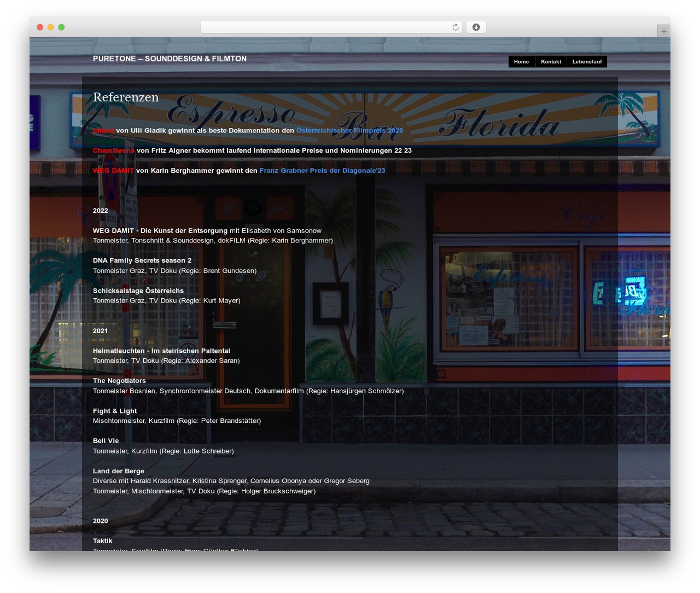
Task: Click the red Inland link
Action: pos(103,131)
